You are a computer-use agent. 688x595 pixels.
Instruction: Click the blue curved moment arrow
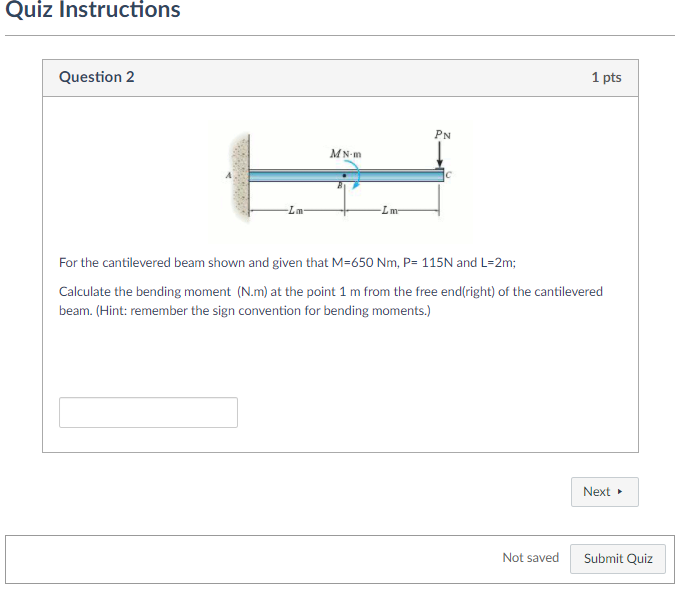[x=354, y=174]
